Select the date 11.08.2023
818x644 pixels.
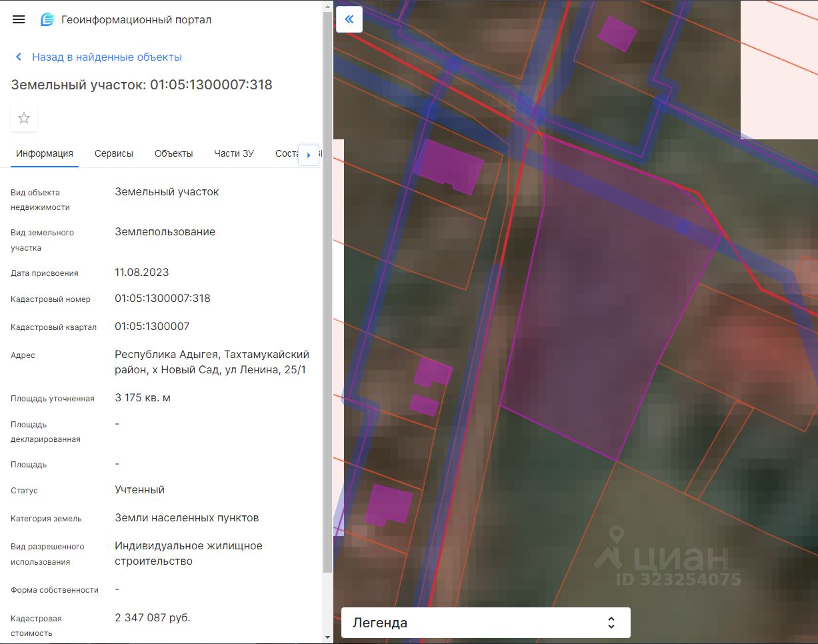click(x=142, y=273)
